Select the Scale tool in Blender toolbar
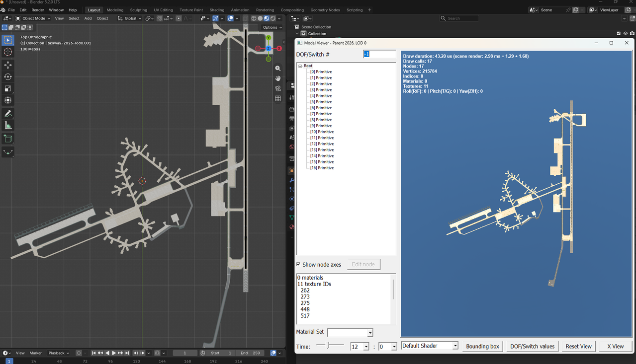This screenshot has height=364, width=636. (x=8, y=89)
